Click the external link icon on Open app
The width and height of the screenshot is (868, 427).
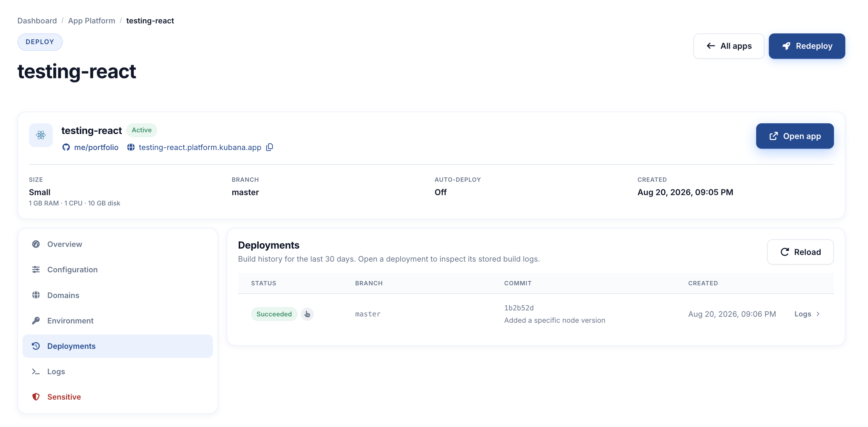[x=774, y=136]
